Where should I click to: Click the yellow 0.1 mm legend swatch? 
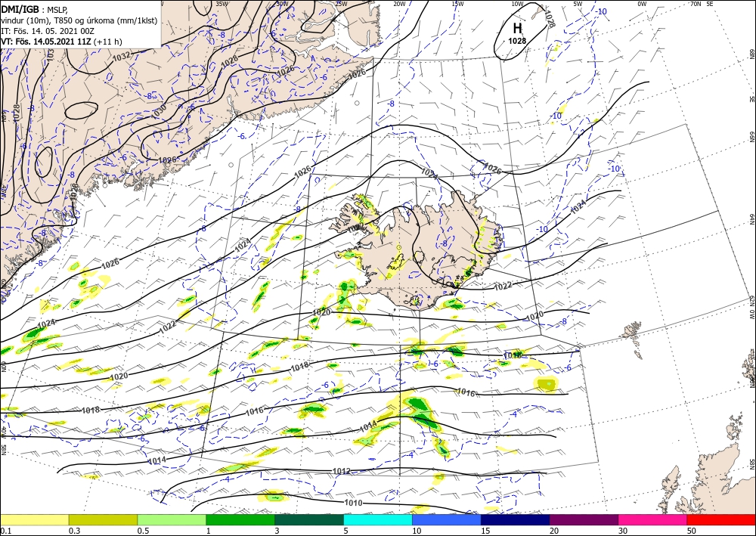pos(34,519)
